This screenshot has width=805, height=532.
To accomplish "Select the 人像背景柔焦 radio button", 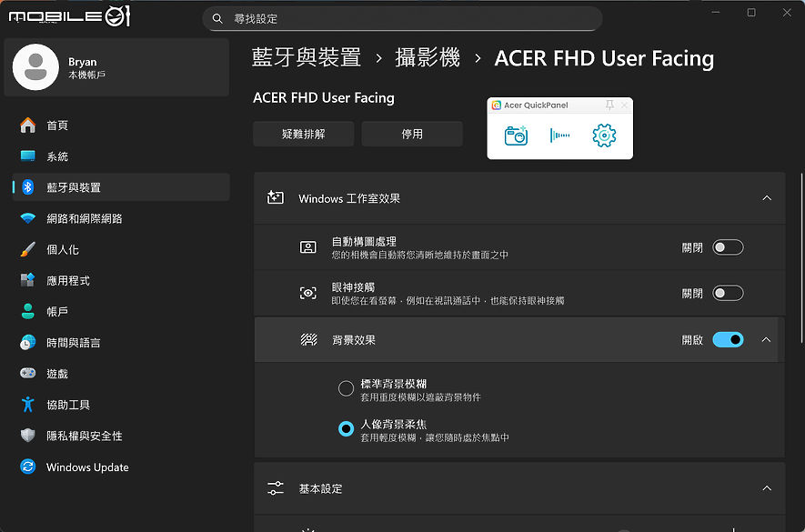I will [346, 428].
